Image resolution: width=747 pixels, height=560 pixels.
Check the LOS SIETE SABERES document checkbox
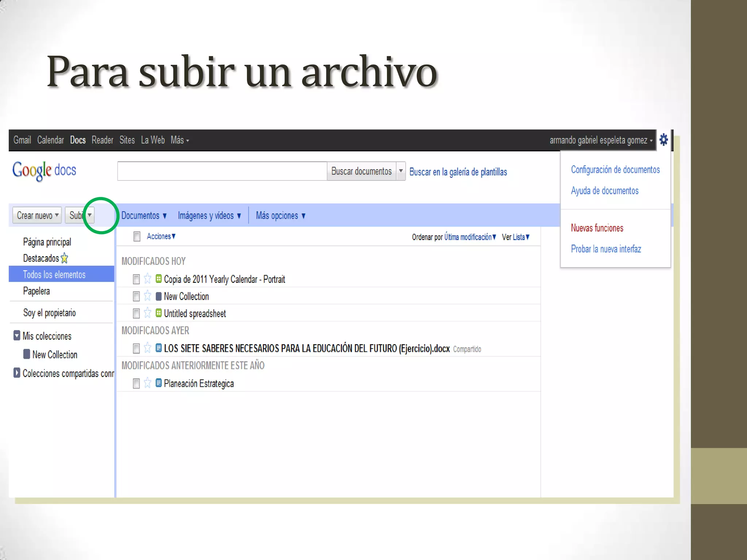(x=136, y=349)
